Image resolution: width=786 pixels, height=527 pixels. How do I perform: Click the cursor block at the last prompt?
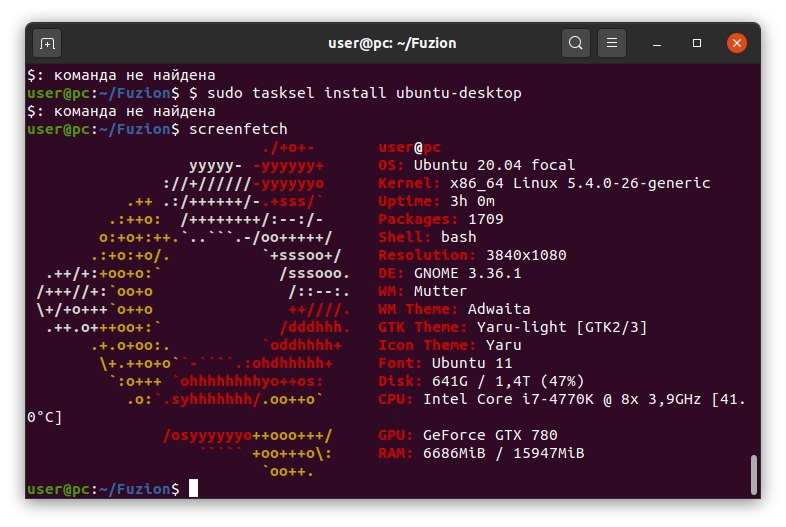click(x=193, y=488)
